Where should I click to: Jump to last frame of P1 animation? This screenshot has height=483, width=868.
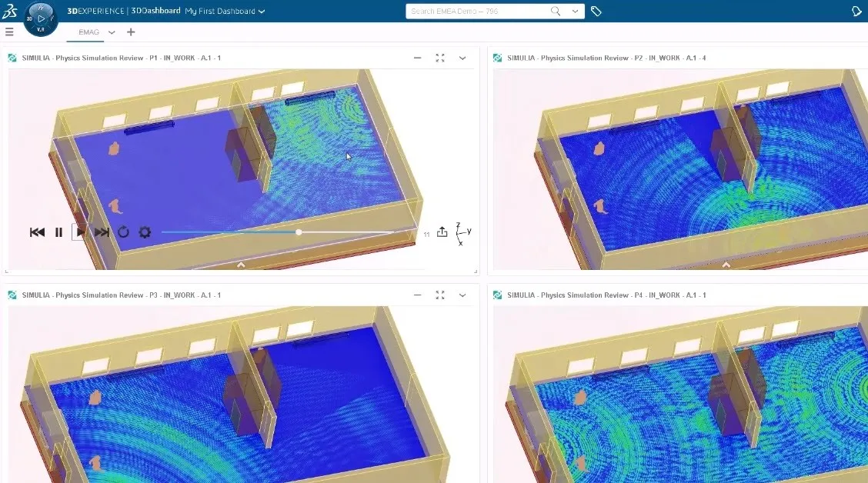point(102,232)
